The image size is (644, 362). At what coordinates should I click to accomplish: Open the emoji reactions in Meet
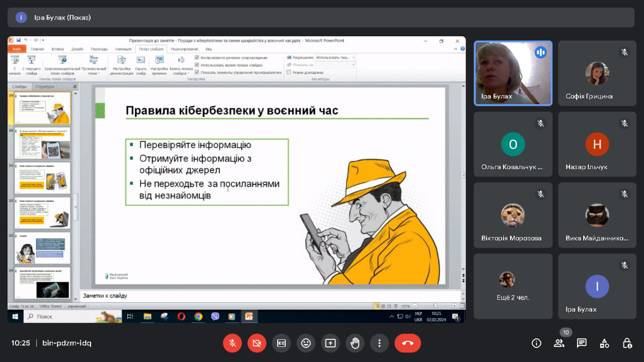click(306, 343)
